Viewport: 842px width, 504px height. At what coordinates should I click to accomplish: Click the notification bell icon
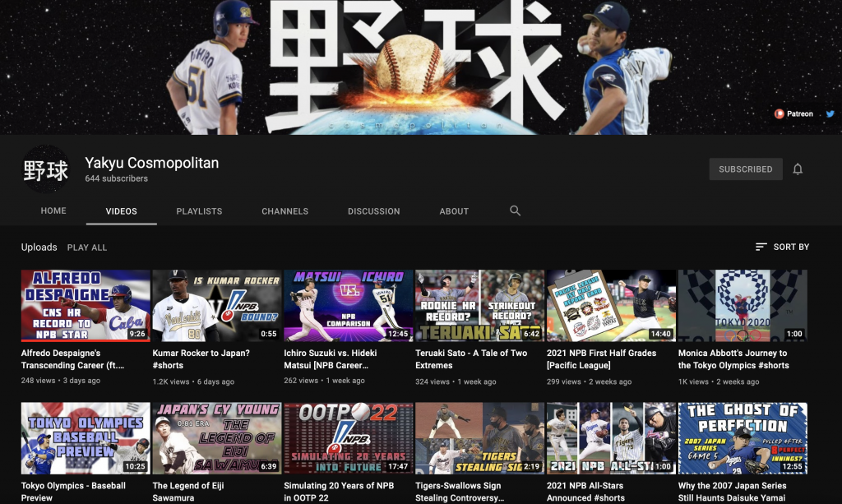pos(797,169)
